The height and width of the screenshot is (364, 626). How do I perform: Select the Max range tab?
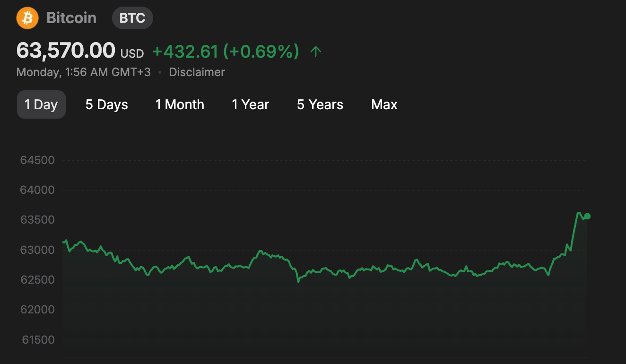pyautogui.click(x=384, y=104)
